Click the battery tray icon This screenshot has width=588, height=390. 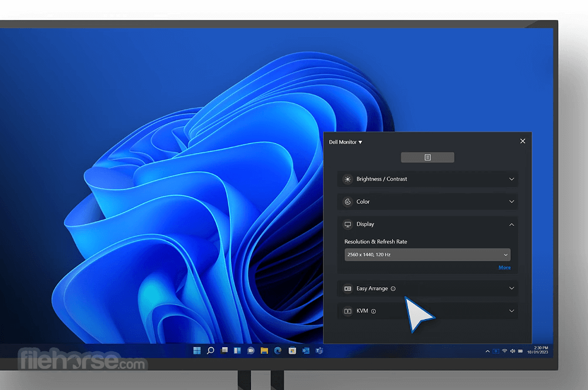[521, 351]
